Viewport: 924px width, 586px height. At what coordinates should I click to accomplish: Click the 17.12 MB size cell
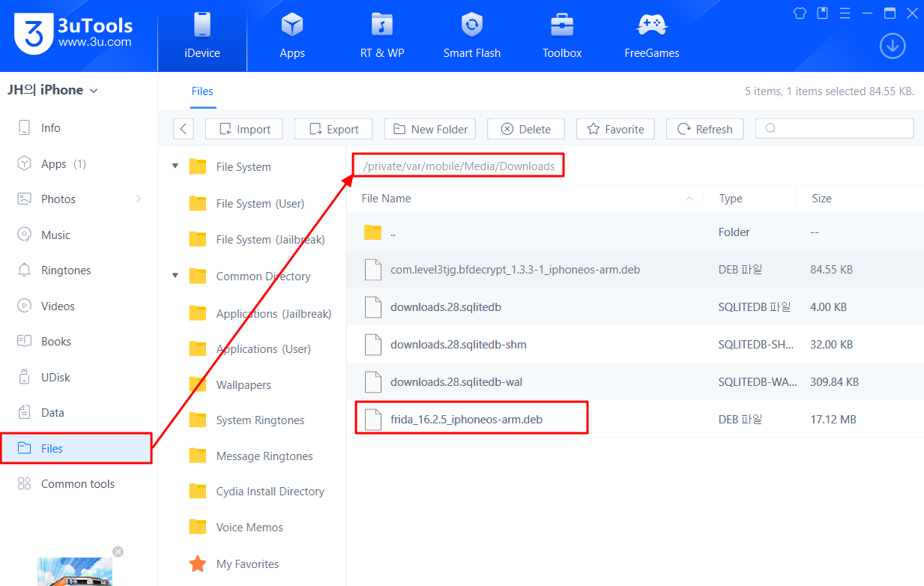[x=833, y=420]
